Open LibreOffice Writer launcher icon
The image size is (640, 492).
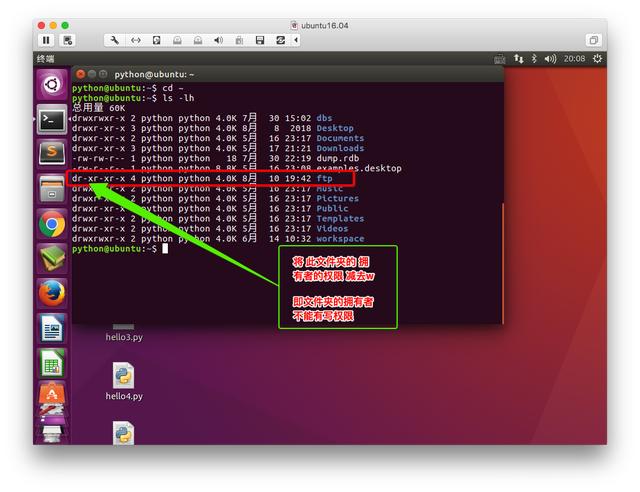pyautogui.click(x=52, y=328)
